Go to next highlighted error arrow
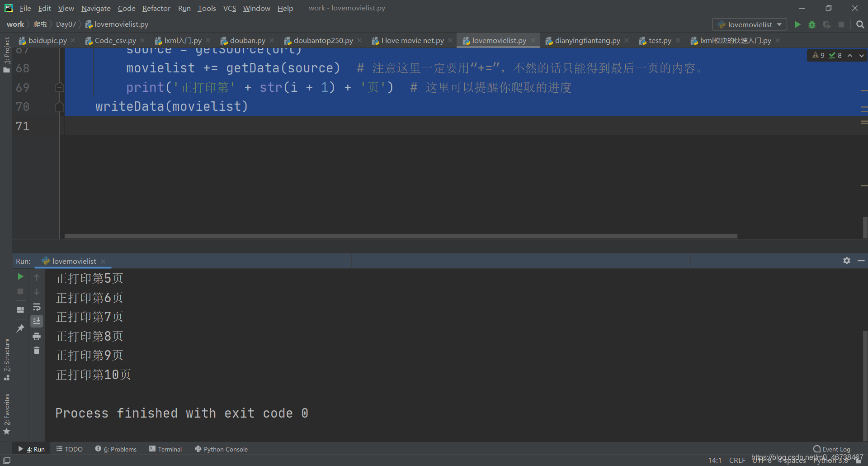868x466 pixels. pyautogui.click(x=862, y=55)
